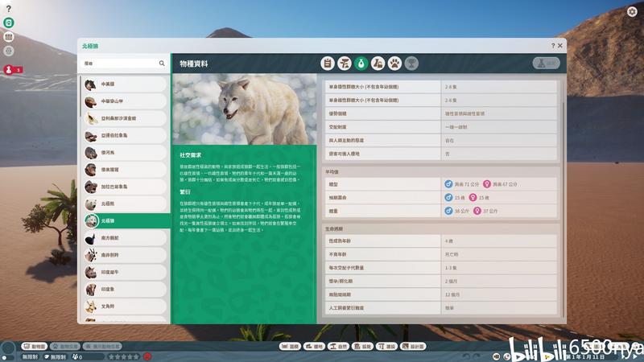Select 中美貘 in the species list
The width and height of the screenshot is (644, 362).
[x=125, y=84]
